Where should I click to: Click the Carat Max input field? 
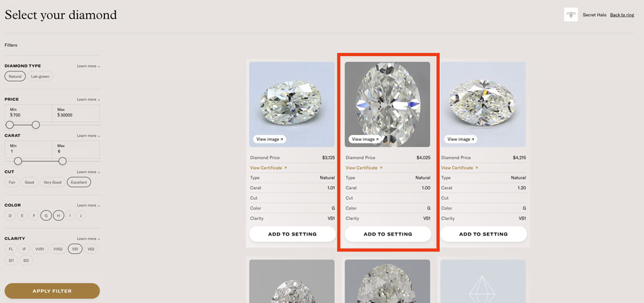point(76,149)
